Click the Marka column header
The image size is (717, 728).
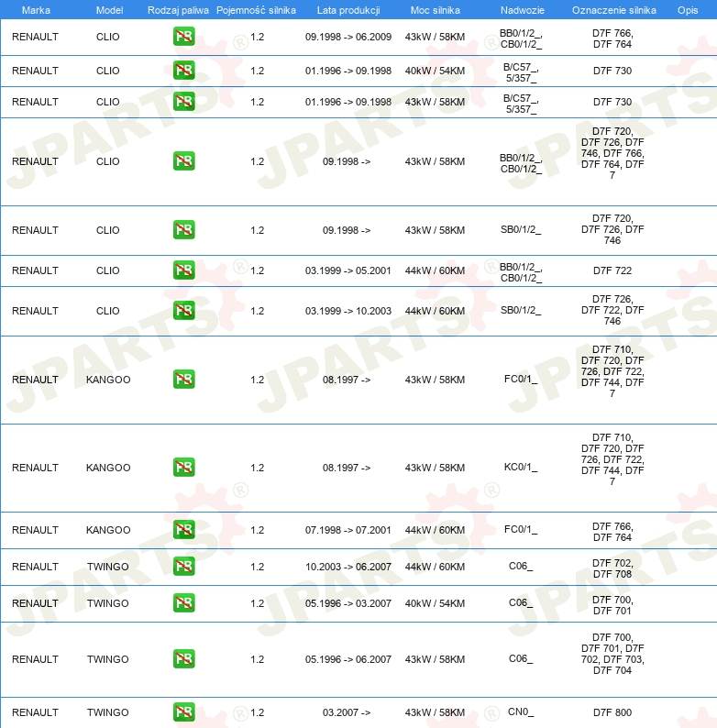coord(36,10)
